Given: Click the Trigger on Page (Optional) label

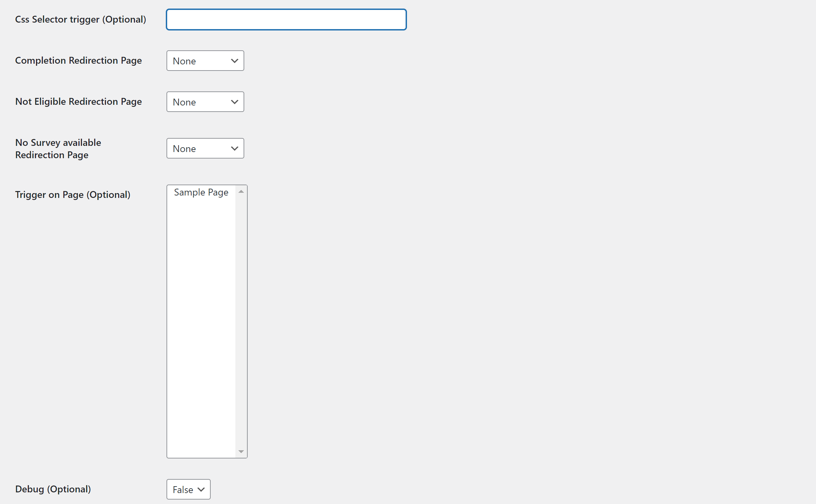Looking at the screenshot, I should [73, 195].
